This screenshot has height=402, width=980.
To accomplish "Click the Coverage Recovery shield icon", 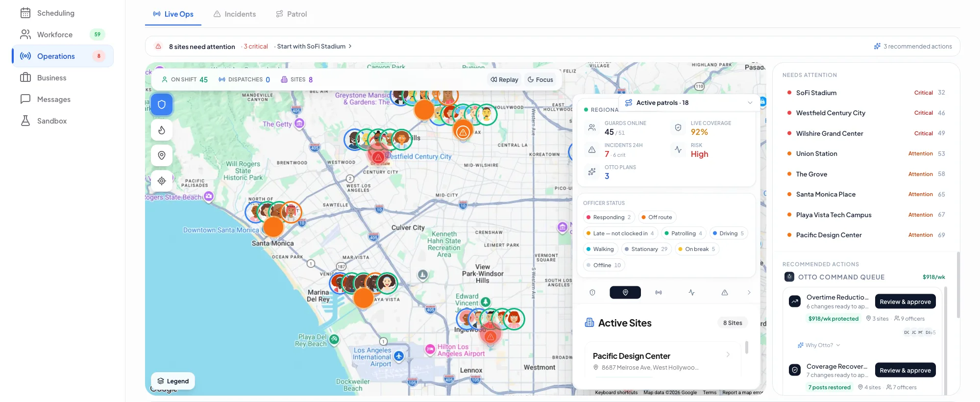I will pos(795,370).
